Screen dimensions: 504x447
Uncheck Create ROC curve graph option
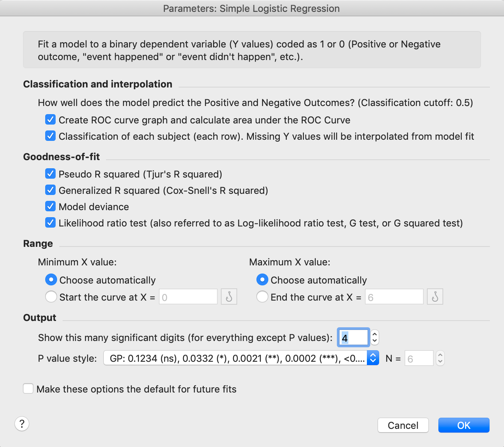pos(50,120)
